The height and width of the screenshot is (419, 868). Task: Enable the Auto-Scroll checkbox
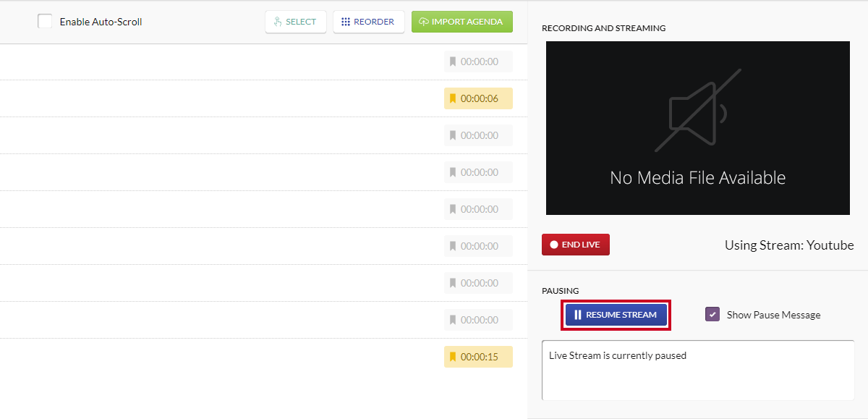(45, 22)
